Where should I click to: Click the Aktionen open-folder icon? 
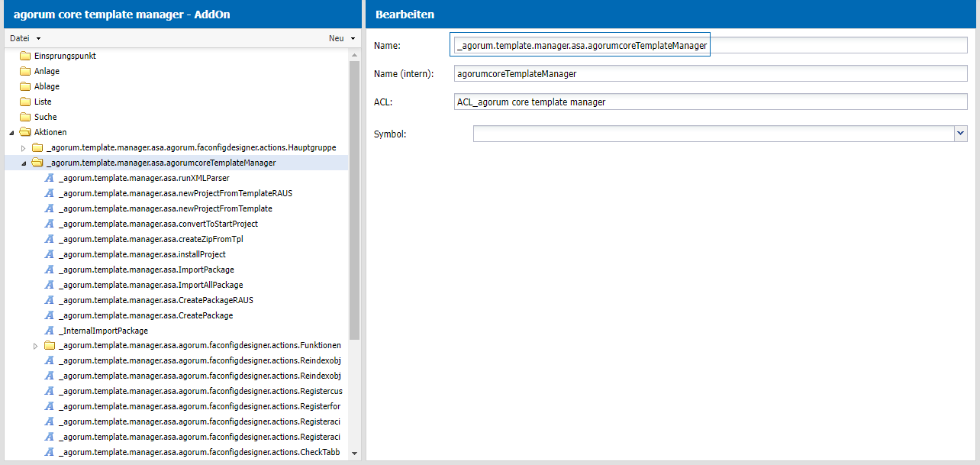pyautogui.click(x=25, y=132)
